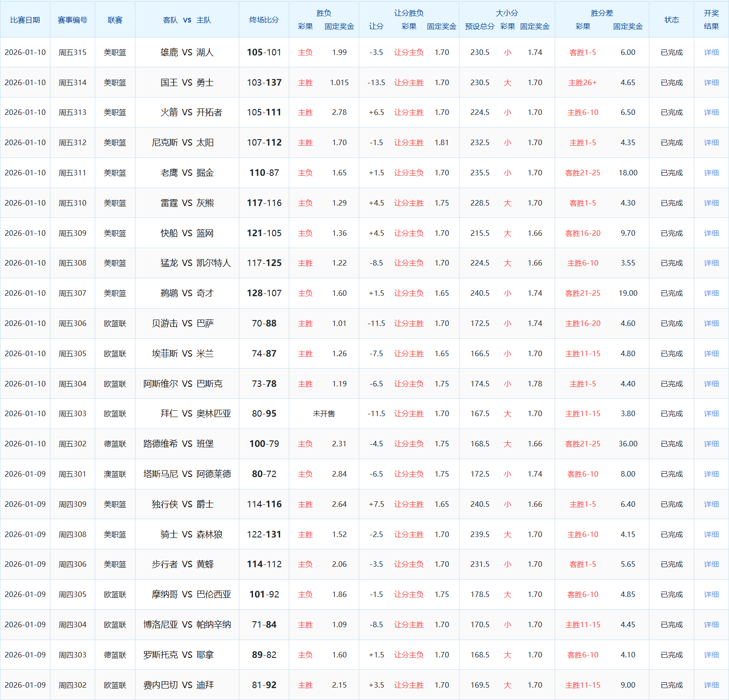Select the 联赛 column header
Image resolution: width=729 pixels, height=700 pixels.
click(x=115, y=20)
